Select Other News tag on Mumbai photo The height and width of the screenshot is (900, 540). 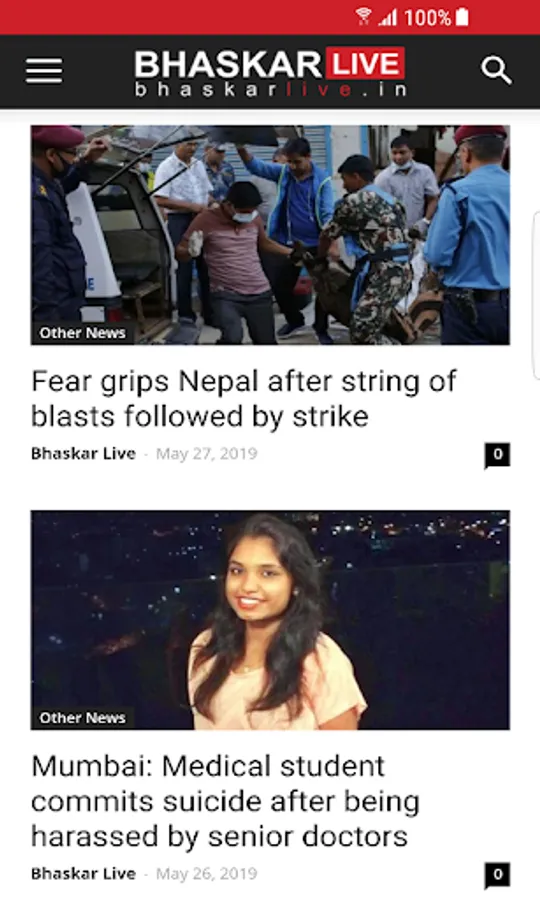click(x=82, y=718)
